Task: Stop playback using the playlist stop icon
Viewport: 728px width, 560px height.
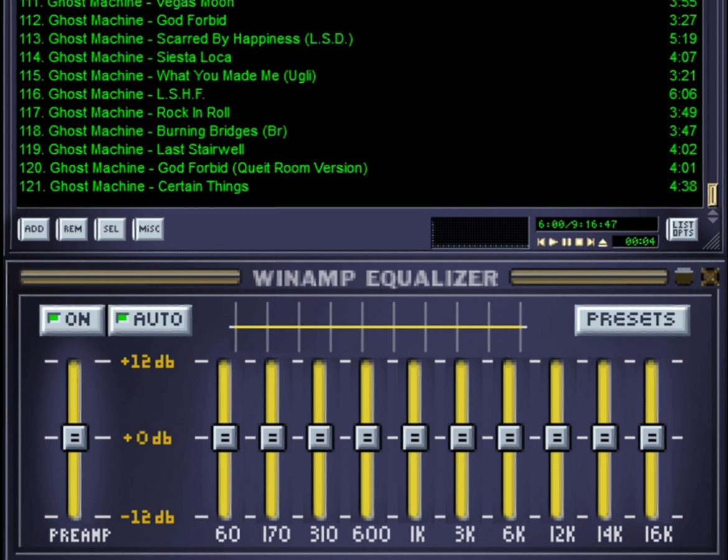Action: pos(579,242)
